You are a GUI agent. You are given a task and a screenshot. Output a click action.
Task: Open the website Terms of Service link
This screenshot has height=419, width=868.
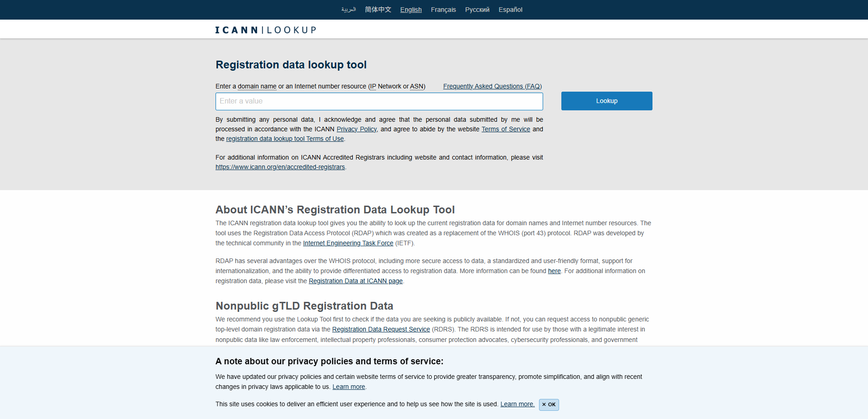506,129
